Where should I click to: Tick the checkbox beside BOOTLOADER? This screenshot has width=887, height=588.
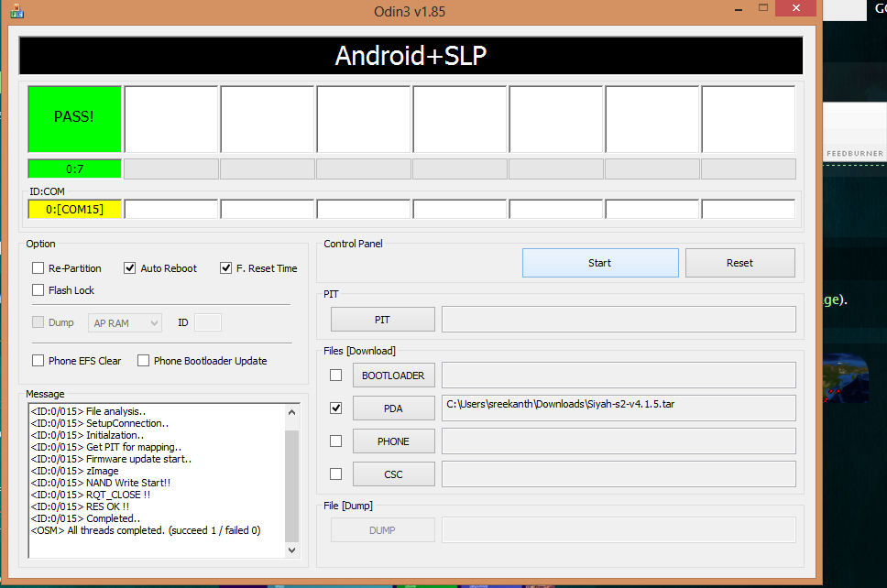(x=336, y=376)
